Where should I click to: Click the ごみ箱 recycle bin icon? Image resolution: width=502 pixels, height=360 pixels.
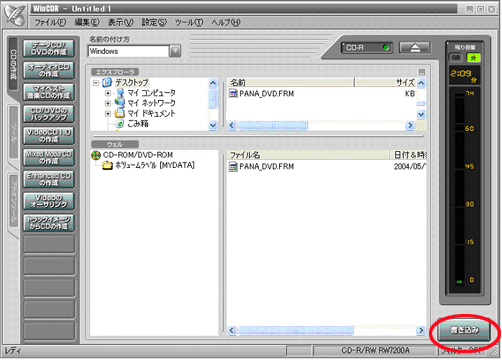119,124
